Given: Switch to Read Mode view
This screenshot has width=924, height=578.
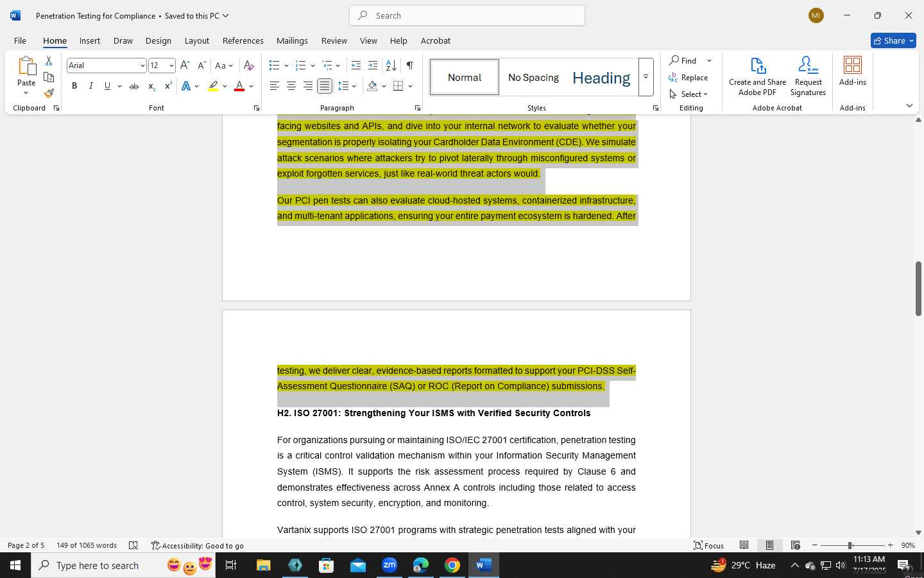Looking at the screenshot, I should pos(744,545).
